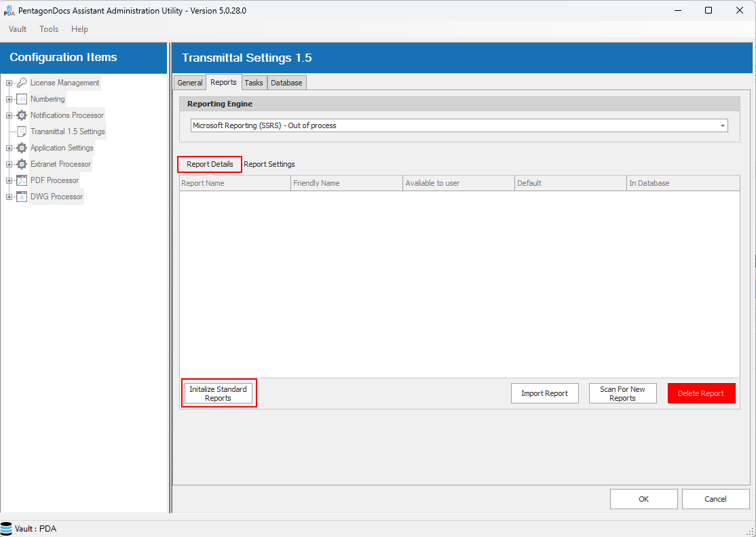The height and width of the screenshot is (537, 756).
Task: Click the Notifications Processor gear icon
Action: click(22, 115)
